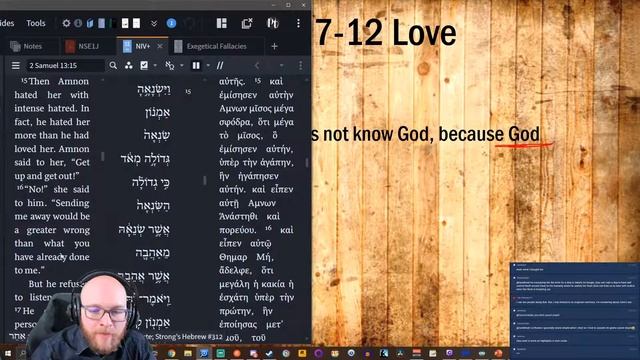Open the green app taskbar icon

[220, 353]
